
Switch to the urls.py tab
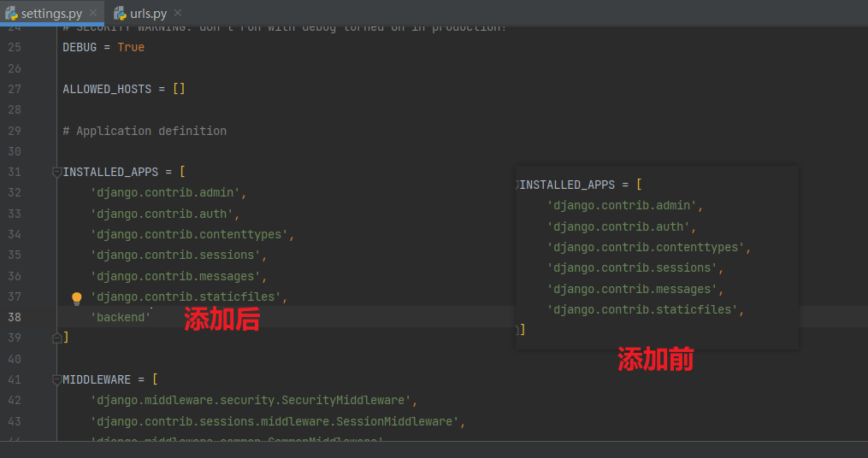pos(148,14)
